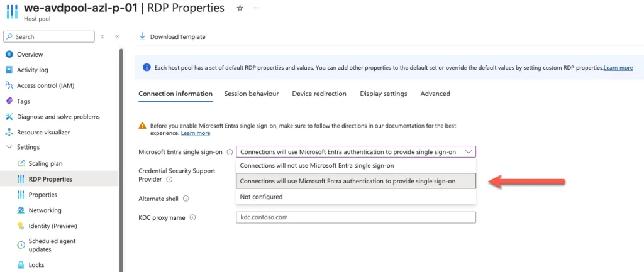Click the Download template icon
Screen dimensions: 644x272
(142, 36)
